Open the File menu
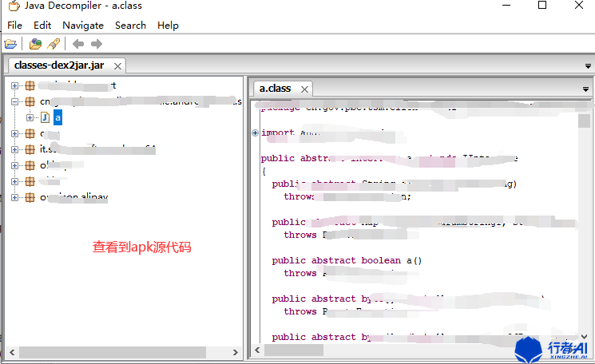The width and height of the screenshot is (595, 364). click(15, 26)
